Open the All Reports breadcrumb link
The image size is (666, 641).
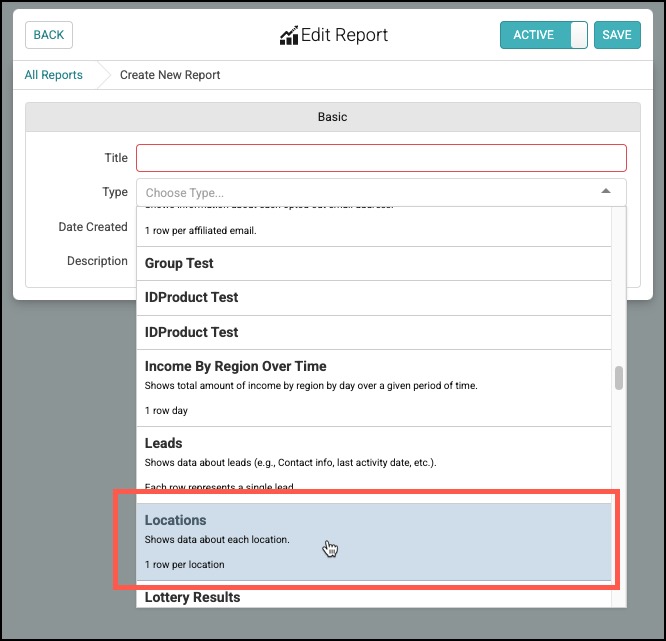pyautogui.click(x=54, y=75)
